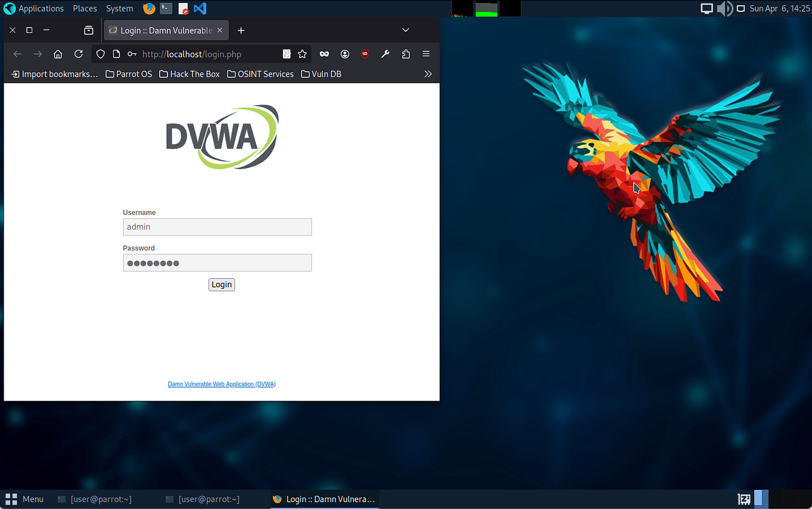Click the green system monitor graph
Viewport: 812px width, 509px height.
click(x=486, y=8)
